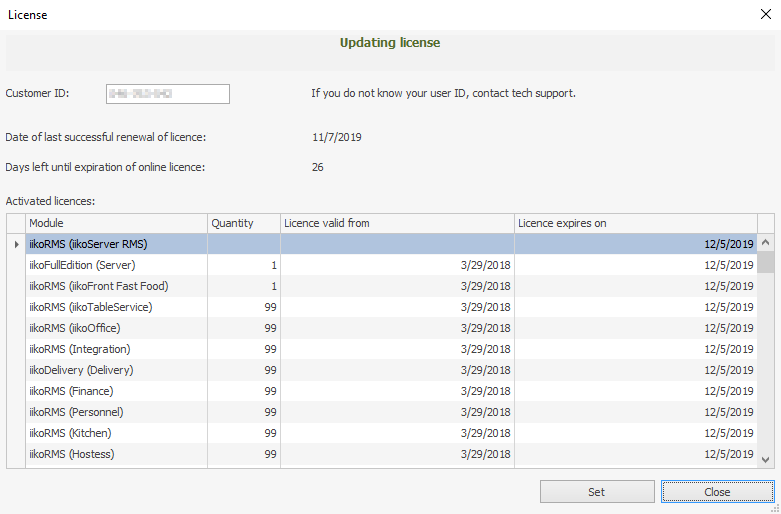
Task: Select the iikoFullEdition (Server) row
Action: (116, 265)
